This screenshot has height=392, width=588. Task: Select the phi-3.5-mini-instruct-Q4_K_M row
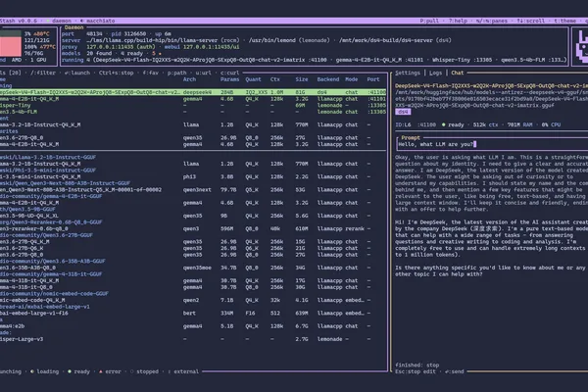(193, 176)
